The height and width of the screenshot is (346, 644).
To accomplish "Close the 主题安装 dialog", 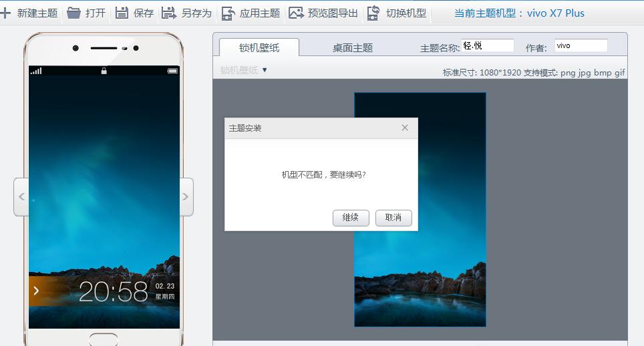I will point(405,128).
